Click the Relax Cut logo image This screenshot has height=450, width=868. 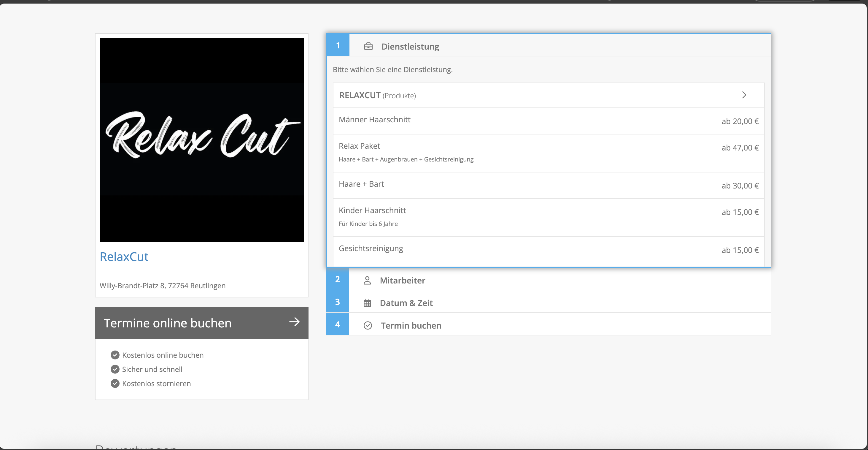[x=201, y=140]
